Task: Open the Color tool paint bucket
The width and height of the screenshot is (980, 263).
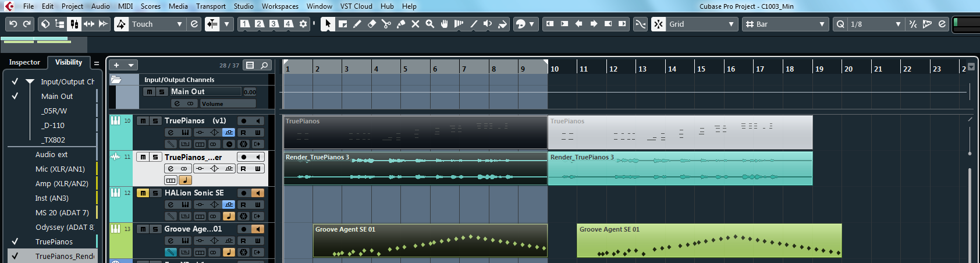Action: tap(503, 24)
